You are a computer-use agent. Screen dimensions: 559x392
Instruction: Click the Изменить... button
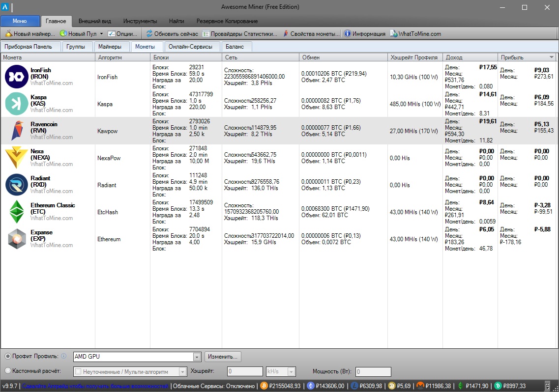[223, 357]
